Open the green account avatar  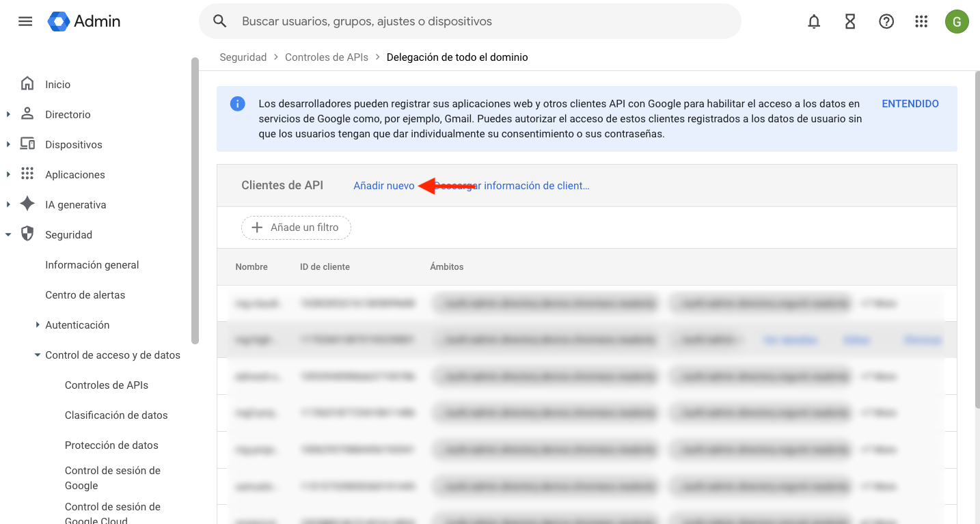956,22
